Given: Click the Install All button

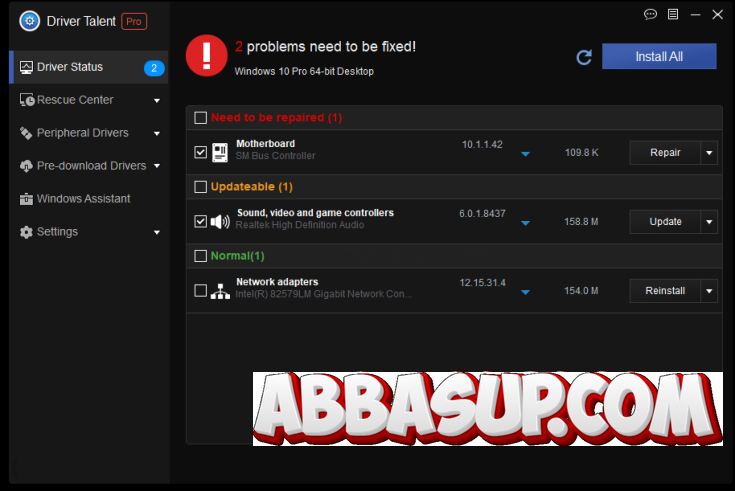Looking at the screenshot, I should pyautogui.click(x=659, y=56).
